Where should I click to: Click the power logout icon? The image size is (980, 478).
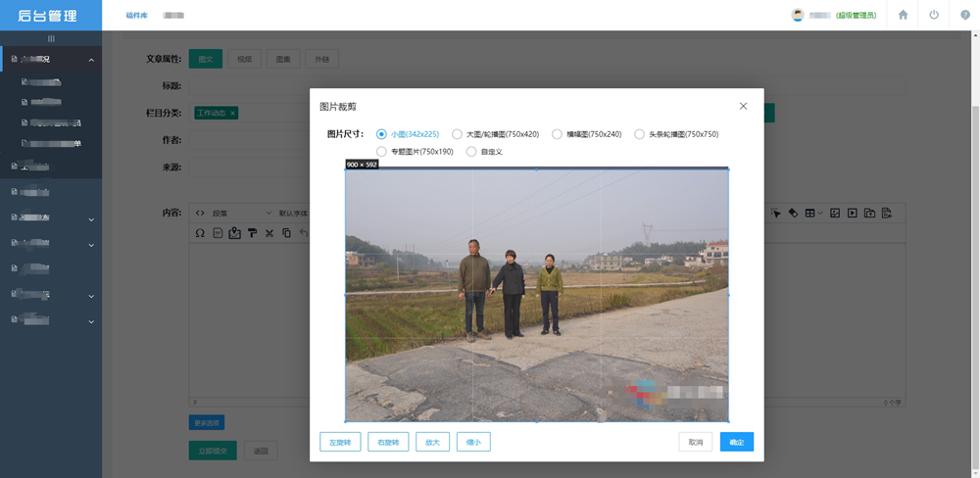tap(934, 15)
